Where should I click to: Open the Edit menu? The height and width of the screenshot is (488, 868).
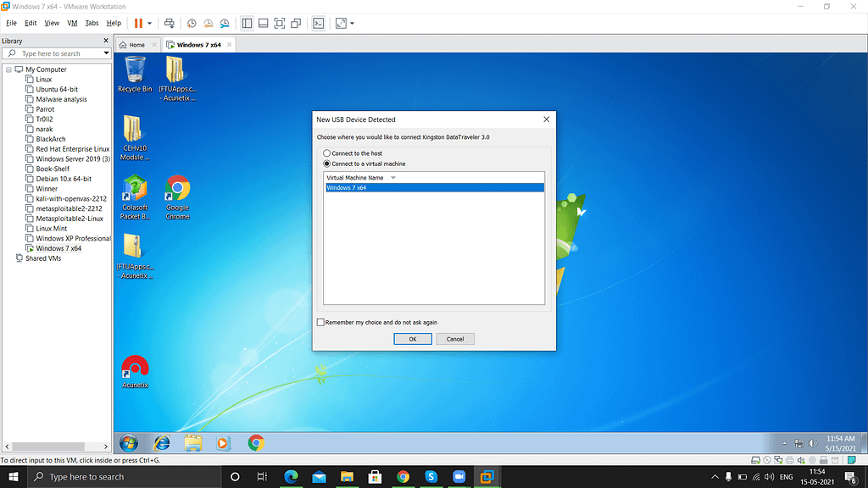click(x=31, y=23)
